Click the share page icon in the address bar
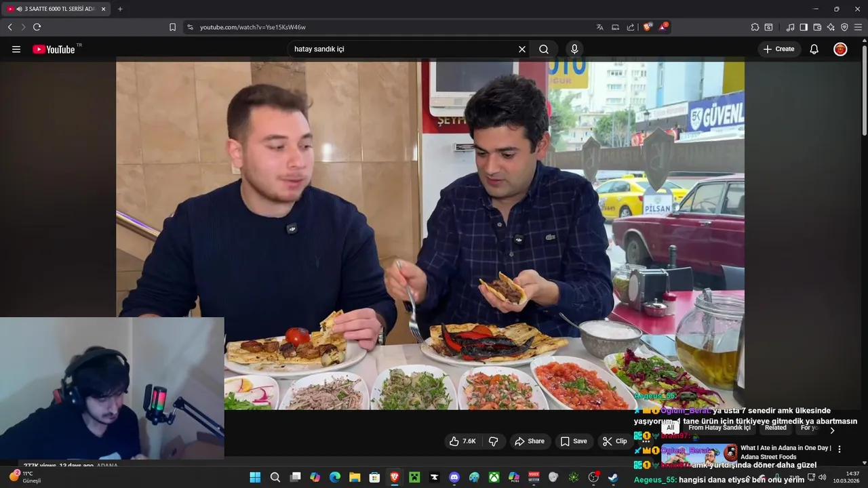This screenshot has width=868, height=488. coord(631,27)
